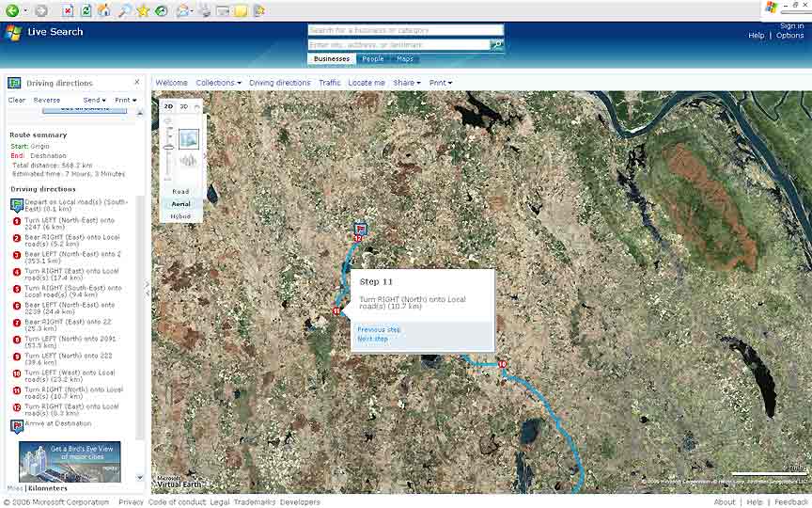812x508 pixels.
Task: Select the People search tab
Action: (373, 59)
